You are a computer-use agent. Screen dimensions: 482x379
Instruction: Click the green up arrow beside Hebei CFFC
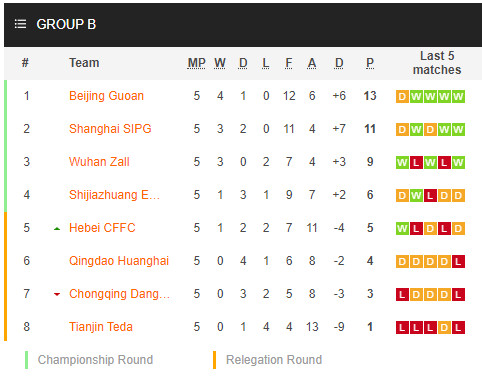[x=57, y=229]
